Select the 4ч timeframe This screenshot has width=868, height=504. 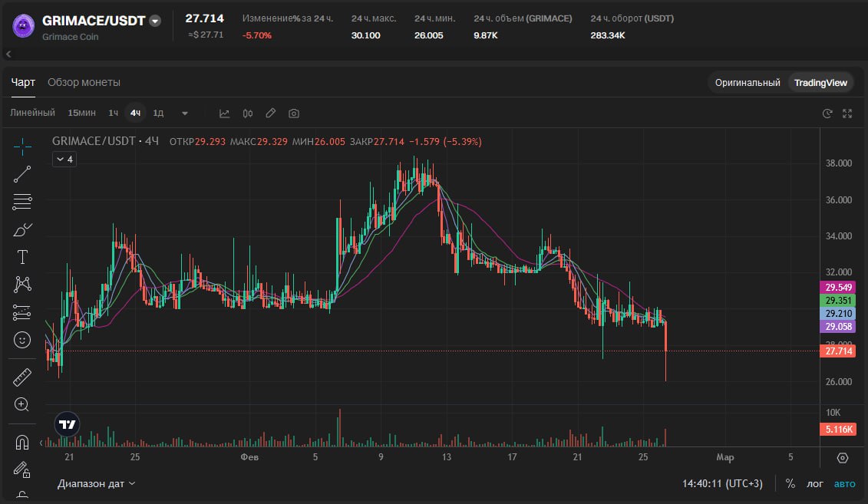point(135,113)
